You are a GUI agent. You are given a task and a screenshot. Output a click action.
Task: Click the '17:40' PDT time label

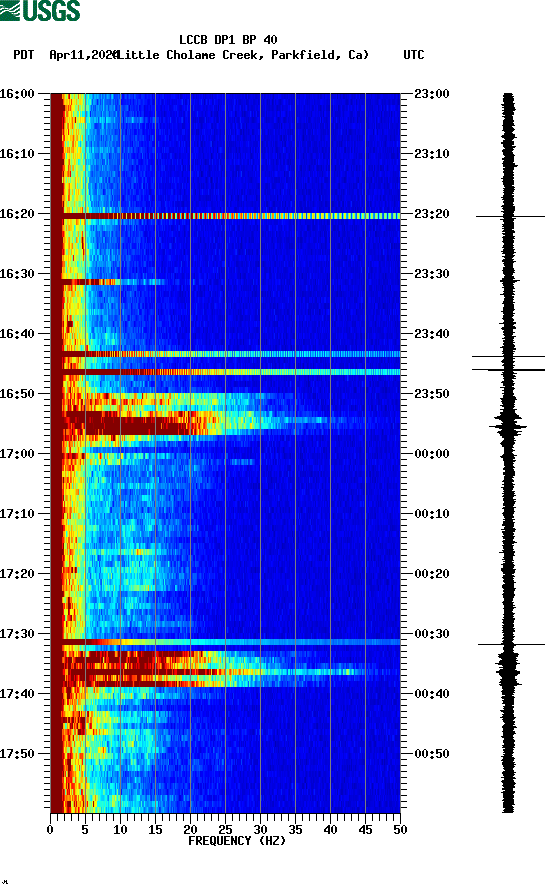(17, 694)
